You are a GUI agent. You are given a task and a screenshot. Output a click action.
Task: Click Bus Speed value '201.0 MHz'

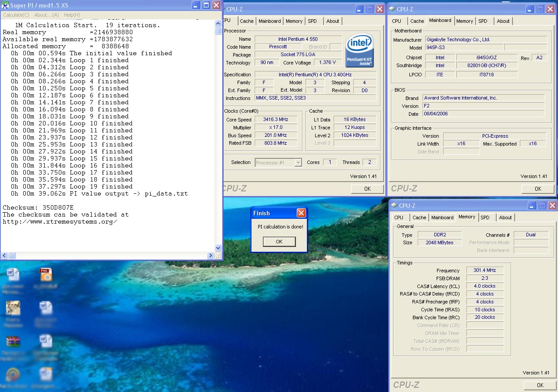[276, 135]
